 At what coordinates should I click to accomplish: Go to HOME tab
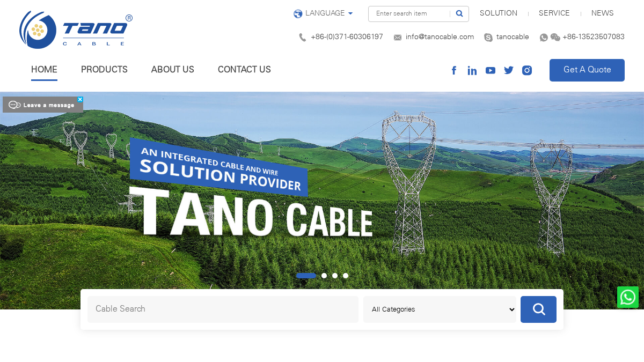44,70
